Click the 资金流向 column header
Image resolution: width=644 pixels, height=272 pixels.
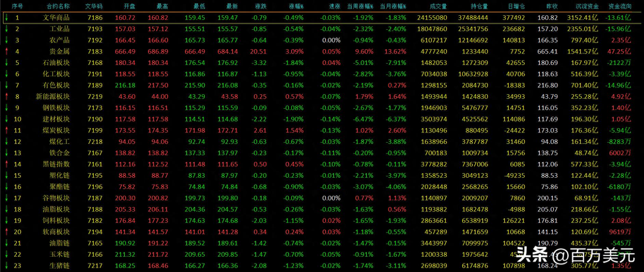(620, 6)
